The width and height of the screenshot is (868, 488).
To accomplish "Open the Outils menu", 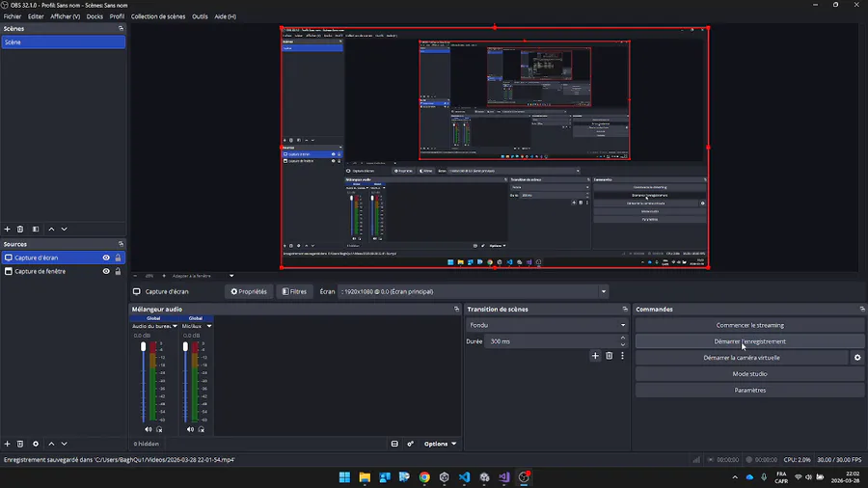I will click(x=200, y=16).
